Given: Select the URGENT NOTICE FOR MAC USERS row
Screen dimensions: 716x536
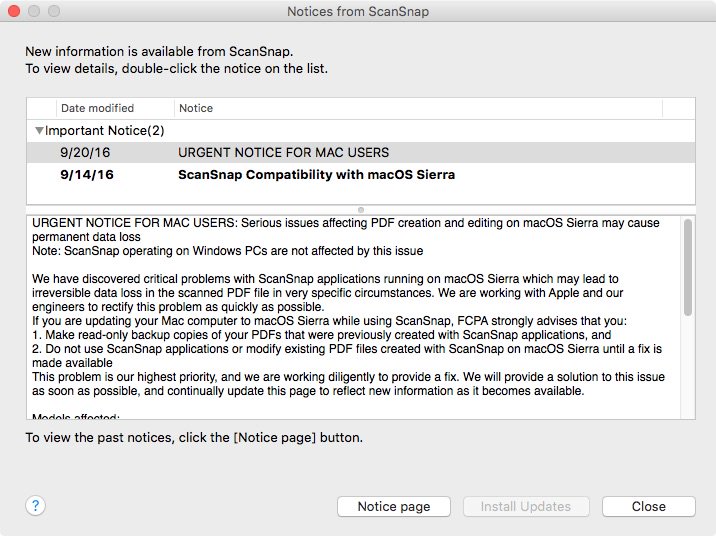Looking at the screenshot, I should 361,152.
